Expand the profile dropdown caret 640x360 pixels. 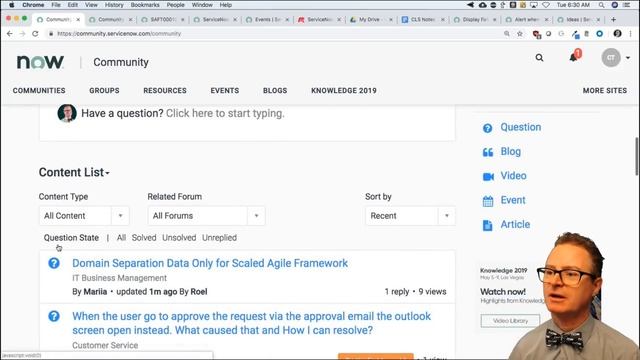628,58
